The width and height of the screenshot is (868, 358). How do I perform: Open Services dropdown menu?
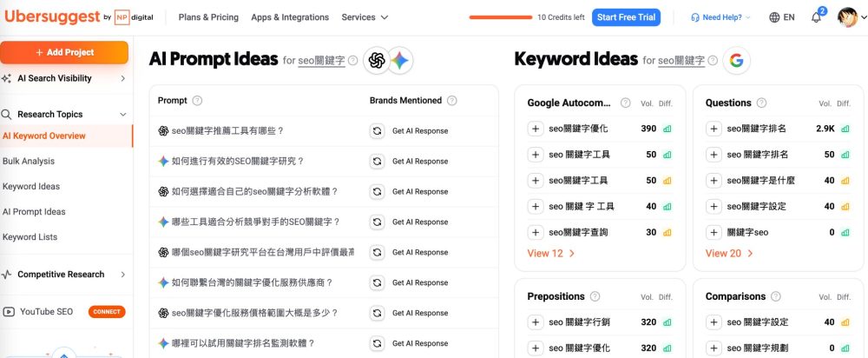tap(365, 17)
